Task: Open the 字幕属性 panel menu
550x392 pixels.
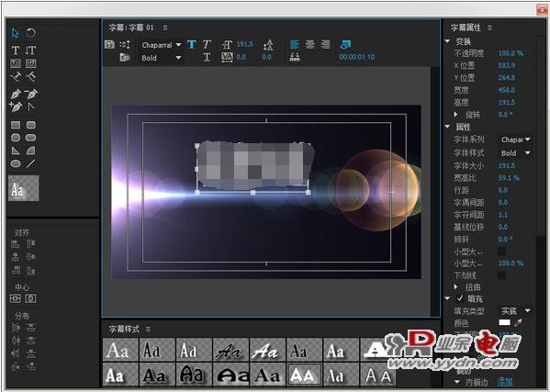Action: click(489, 28)
